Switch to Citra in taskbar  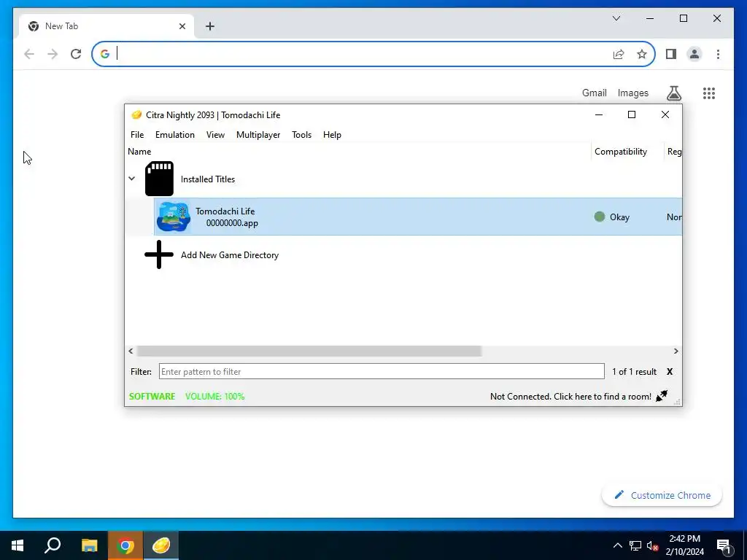tap(161, 545)
